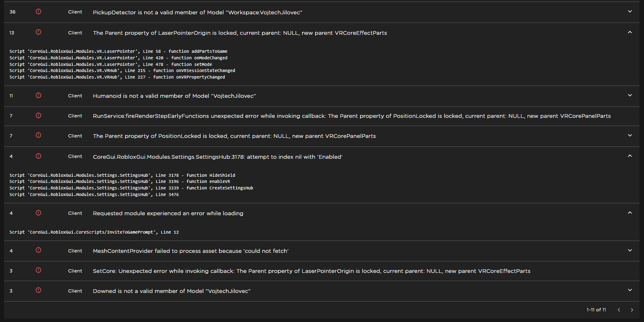The width and height of the screenshot is (644, 322).
Task: Click the error icon on SetCore callback row
Action: point(38,270)
